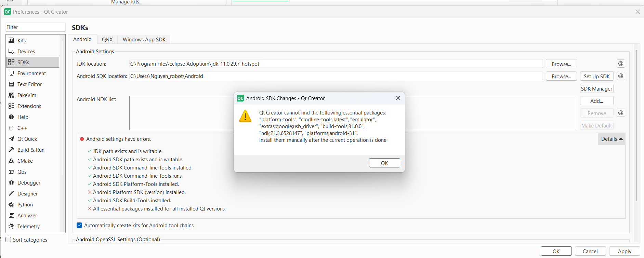Switch to the QNX tab
Viewport: 644px width, 258px height.
pos(107,39)
